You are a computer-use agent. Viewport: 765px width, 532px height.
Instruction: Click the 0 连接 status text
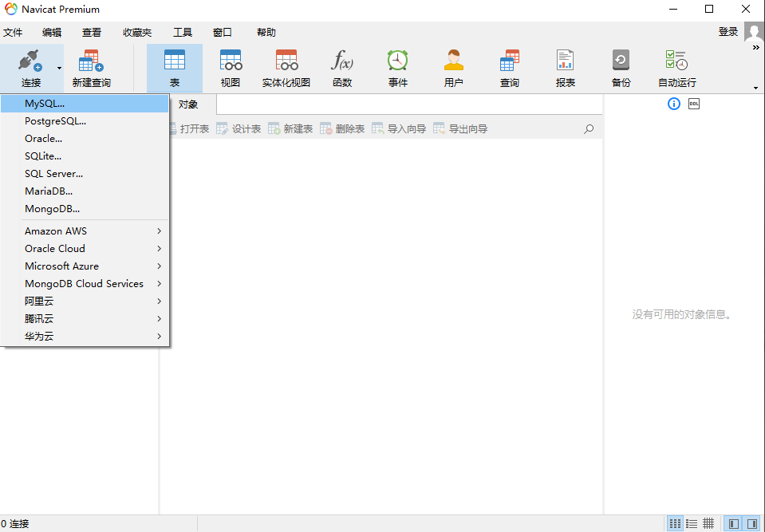click(15, 524)
